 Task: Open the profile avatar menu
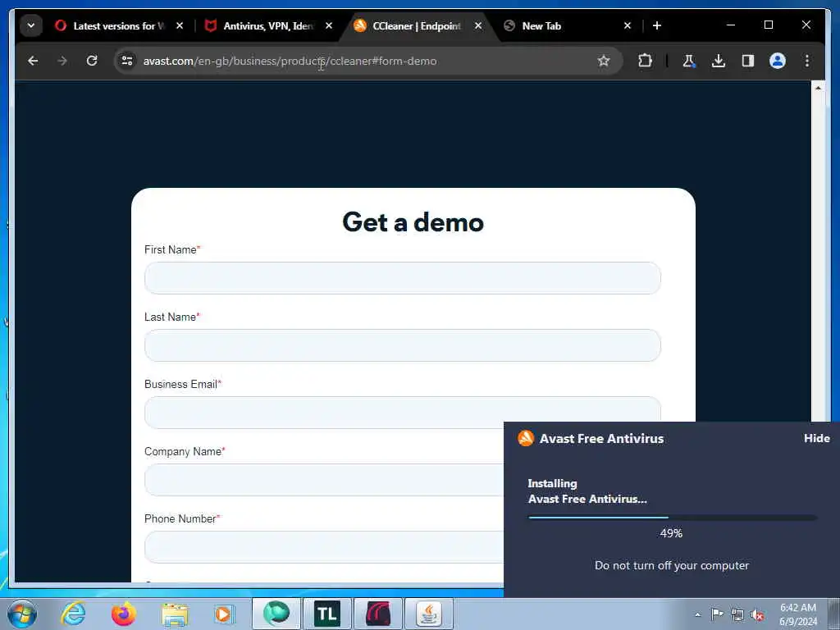click(778, 61)
